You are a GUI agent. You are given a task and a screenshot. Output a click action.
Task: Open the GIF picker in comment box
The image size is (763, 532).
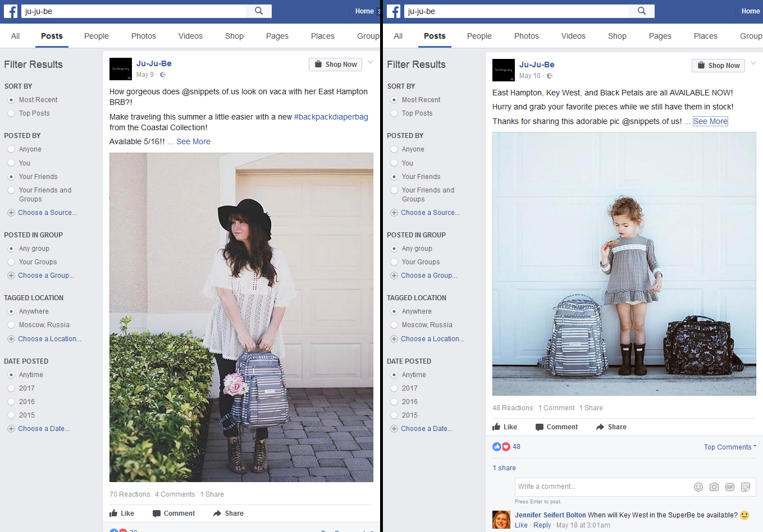coord(730,487)
